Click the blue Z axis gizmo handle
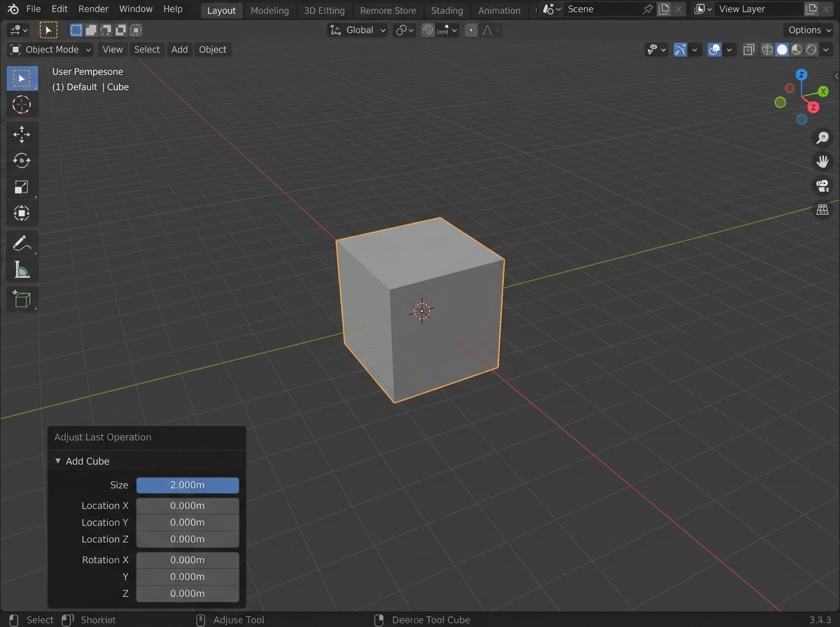840x627 pixels. coord(801,75)
